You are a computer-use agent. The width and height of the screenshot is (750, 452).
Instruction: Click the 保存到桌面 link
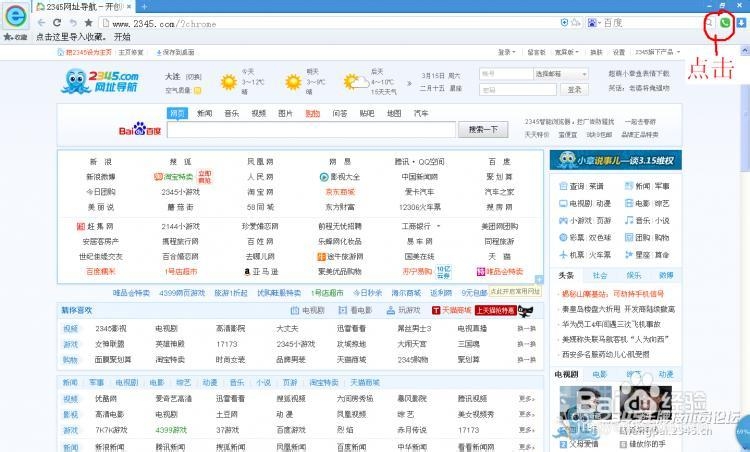point(175,52)
